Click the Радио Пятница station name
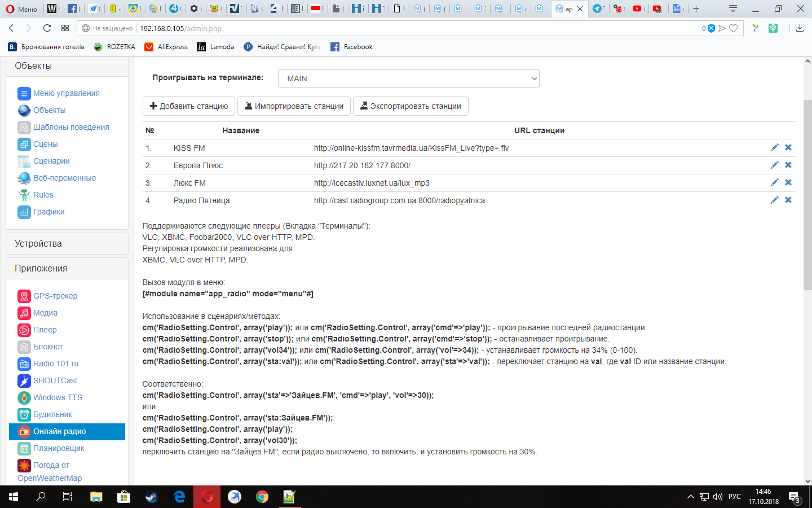Image resolution: width=812 pixels, height=508 pixels. click(x=202, y=200)
